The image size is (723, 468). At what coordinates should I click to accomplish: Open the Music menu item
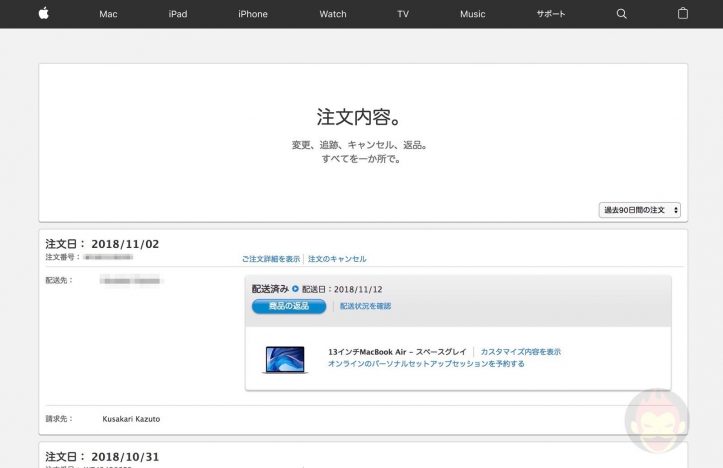point(472,14)
